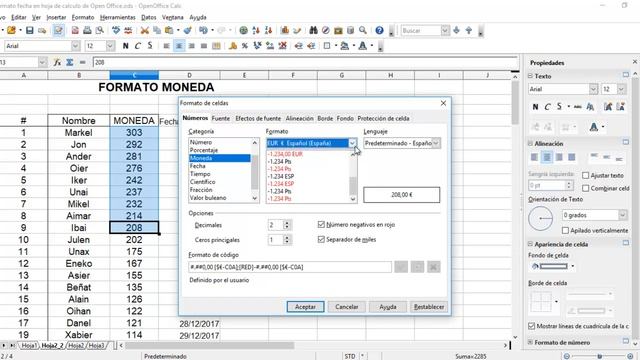The height and width of the screenshot is (360, 640).
Task: Open the Buscar search box dropdown
Action: [x=445, y=31]
